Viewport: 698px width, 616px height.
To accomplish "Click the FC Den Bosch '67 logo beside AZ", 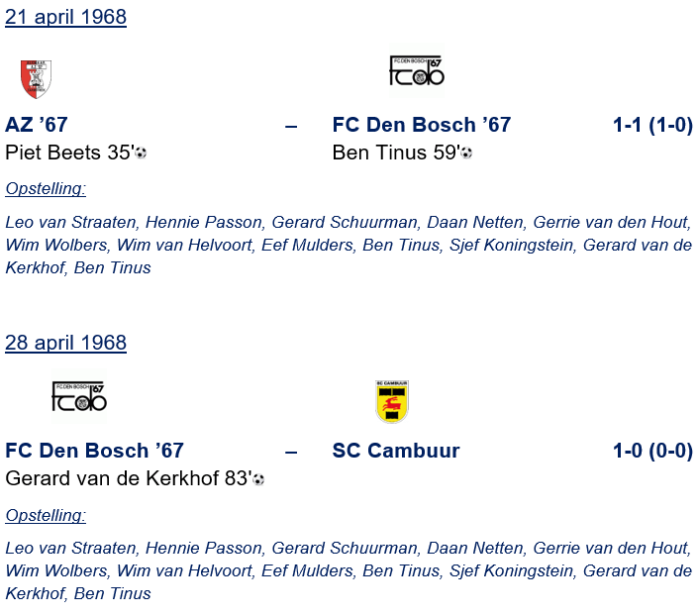I will click(416, 71).
